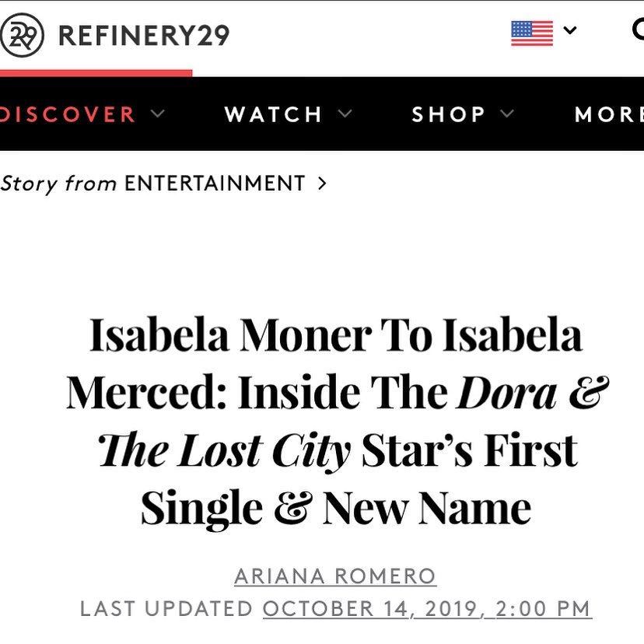This screenshot has height=644, width=644.
Task: Open the SHOP menu
Action: (x=449, y=114)
